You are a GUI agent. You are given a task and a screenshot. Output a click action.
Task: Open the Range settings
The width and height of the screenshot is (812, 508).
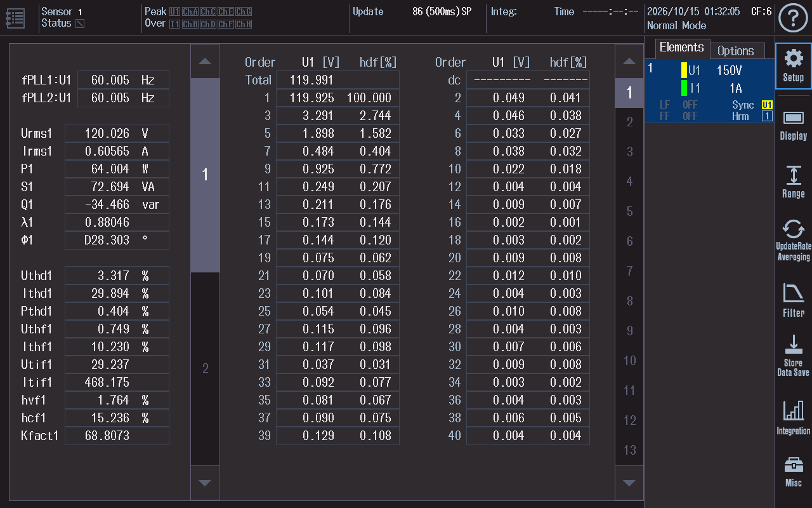click(793, 183)
